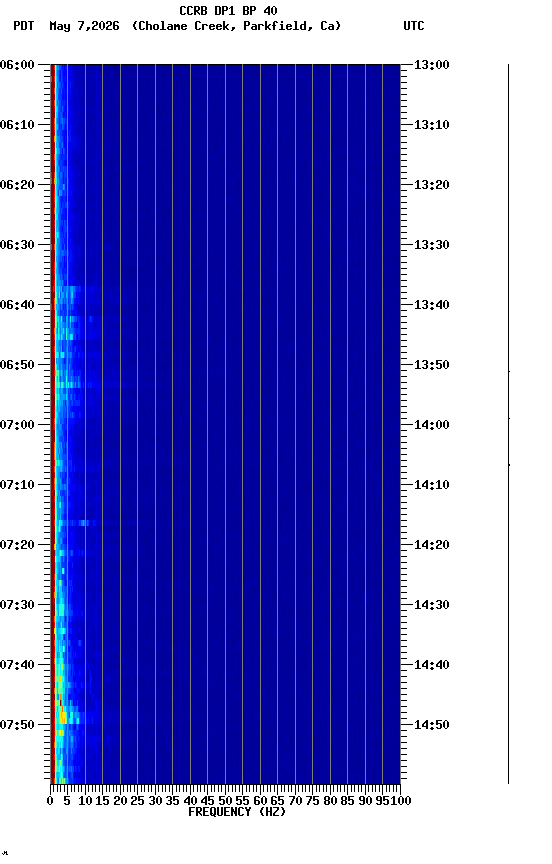Click the '14:40' UTC time label
552x864 pixels.
click(x=432, y=666)
